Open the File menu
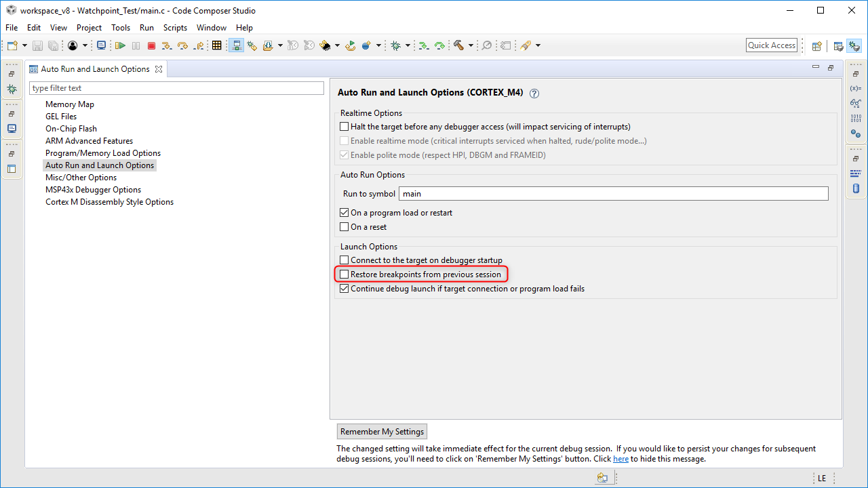 (12, 28)
